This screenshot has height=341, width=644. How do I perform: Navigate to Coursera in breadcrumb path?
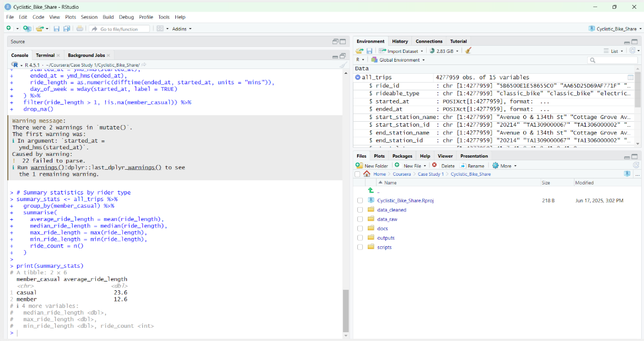(x=402, y=174)
